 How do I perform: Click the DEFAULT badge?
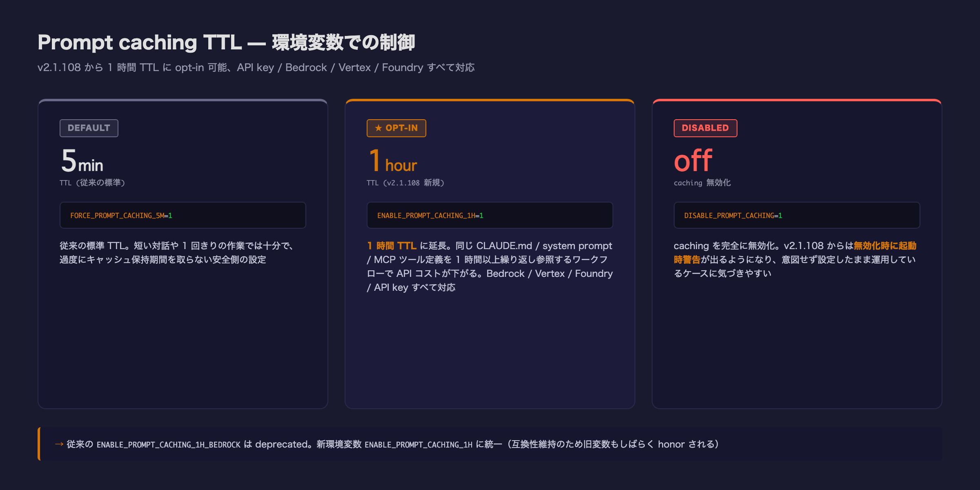pos(89,128)
